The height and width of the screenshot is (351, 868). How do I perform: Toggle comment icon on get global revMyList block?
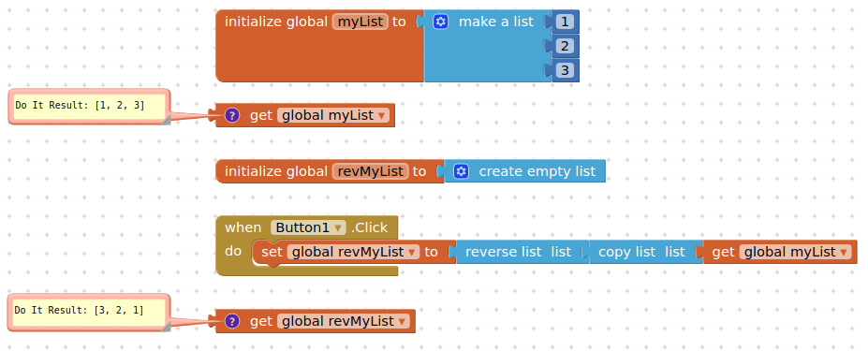(232, 321)
